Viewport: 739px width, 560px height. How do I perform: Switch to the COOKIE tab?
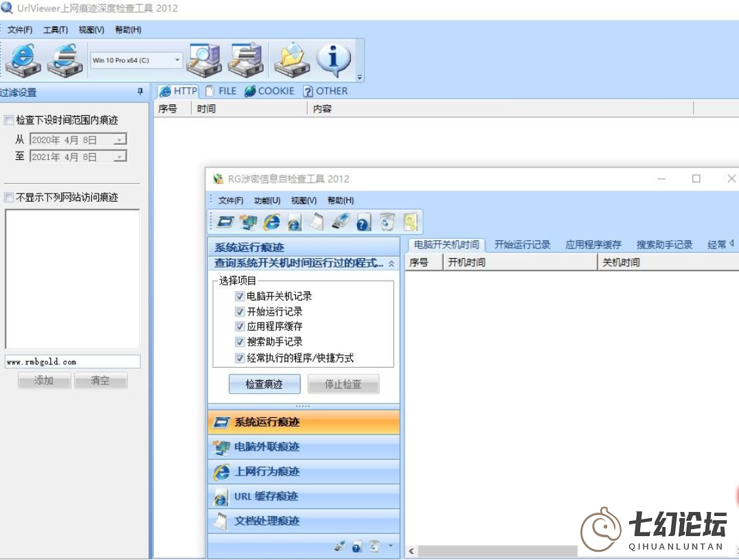coord(270,91)
